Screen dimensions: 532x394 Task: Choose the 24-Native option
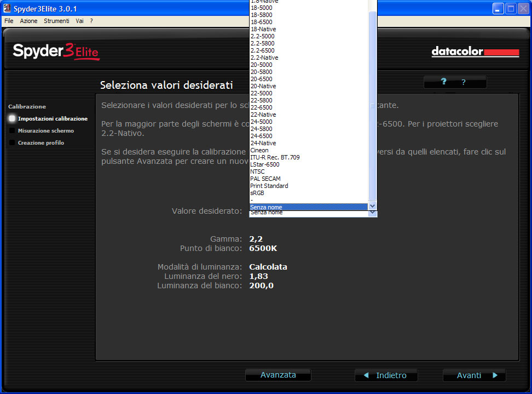coord(309,144)
